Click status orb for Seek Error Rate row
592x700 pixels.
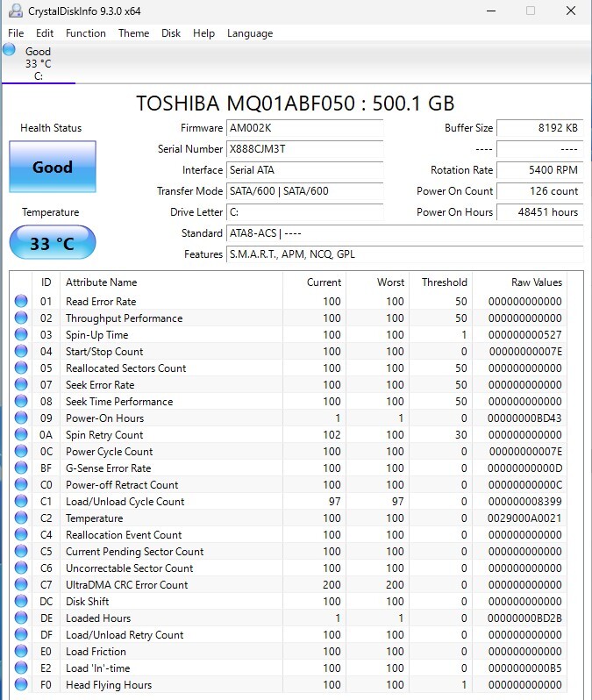[x=21, y=384]
